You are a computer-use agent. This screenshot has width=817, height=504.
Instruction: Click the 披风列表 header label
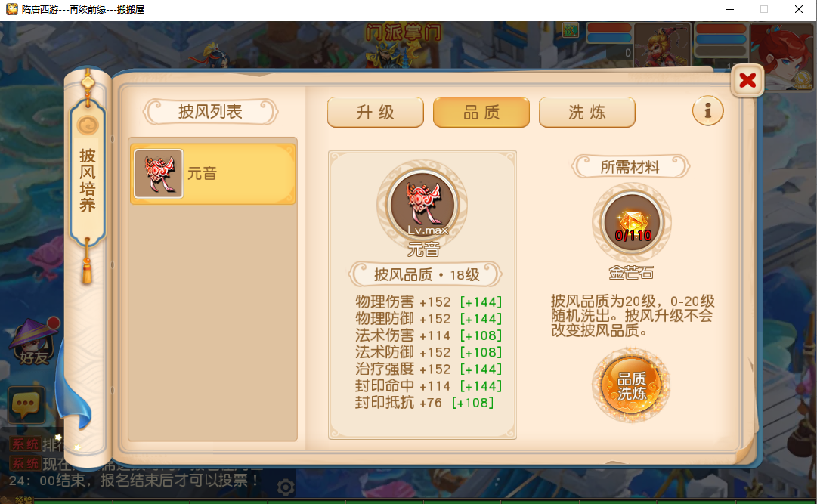point(211,112)
